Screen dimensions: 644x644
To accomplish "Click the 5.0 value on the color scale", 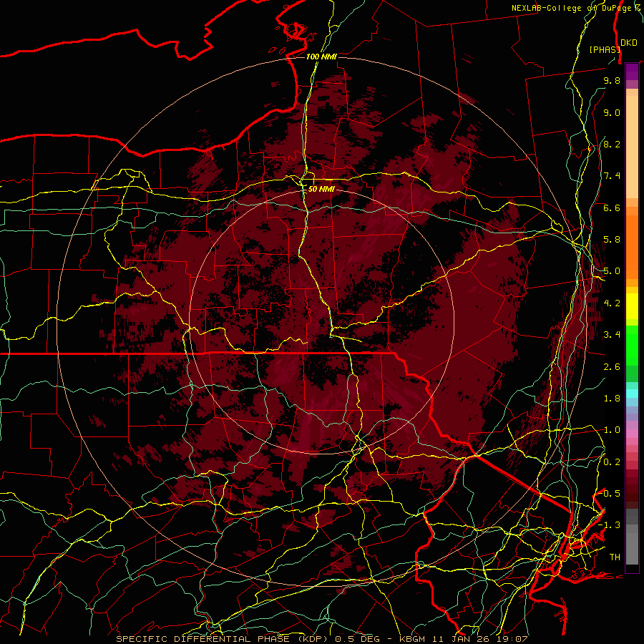I will [612, 271].
